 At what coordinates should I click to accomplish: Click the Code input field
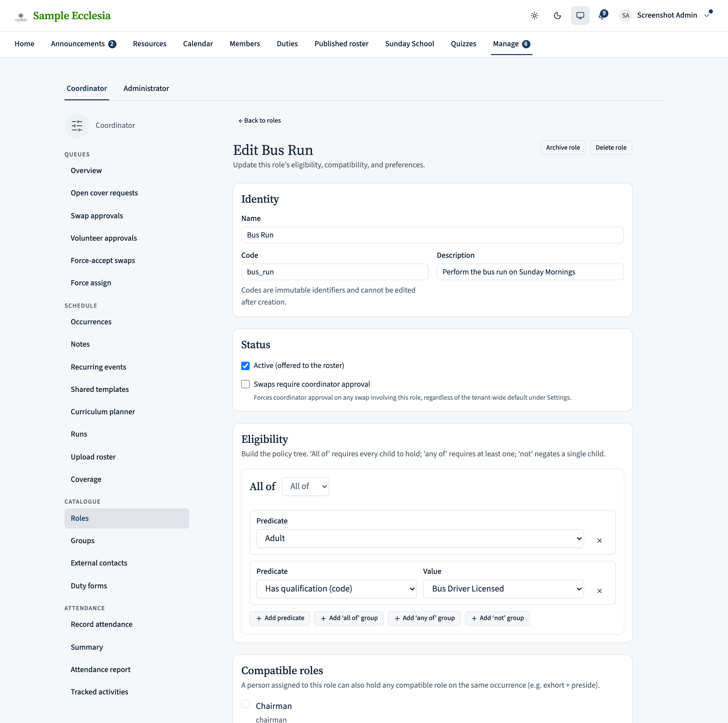[335, 272]
